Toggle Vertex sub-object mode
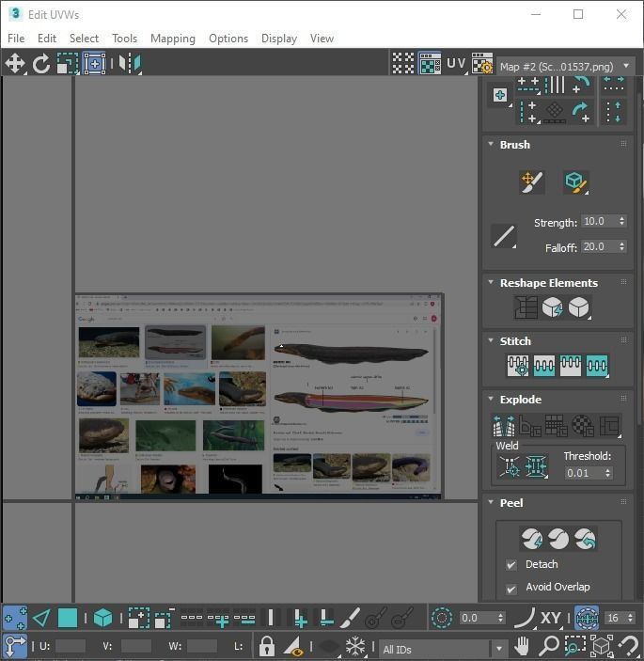 (15, 618)
